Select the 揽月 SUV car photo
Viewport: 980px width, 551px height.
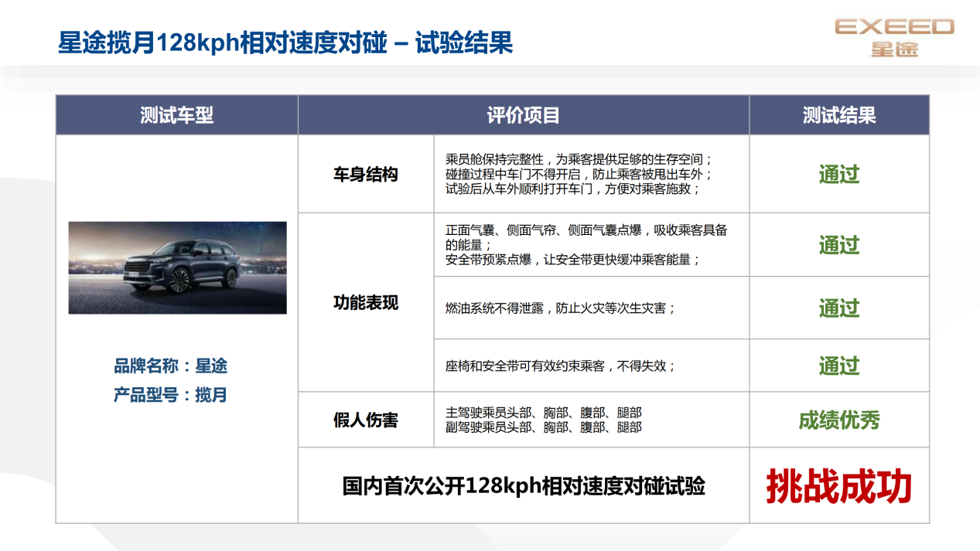pyautogui.click(x=177, y=267)
